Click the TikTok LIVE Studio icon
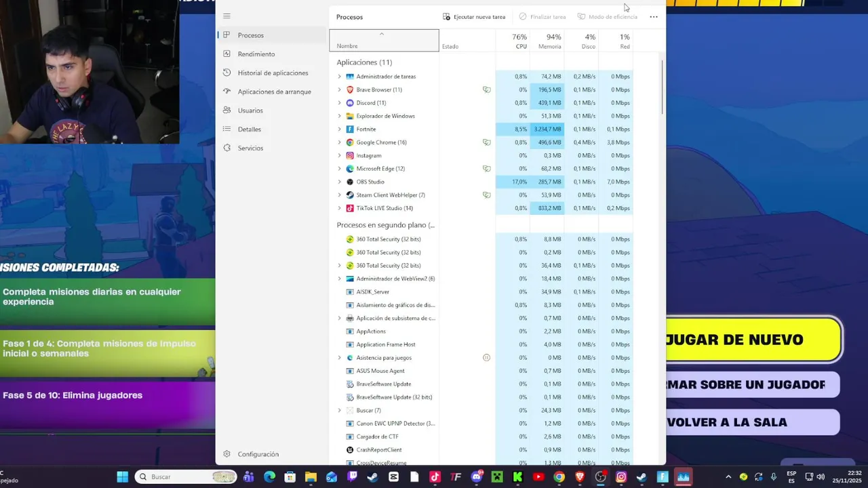Viewport: 868px width, 488px height. coord(350,208)
